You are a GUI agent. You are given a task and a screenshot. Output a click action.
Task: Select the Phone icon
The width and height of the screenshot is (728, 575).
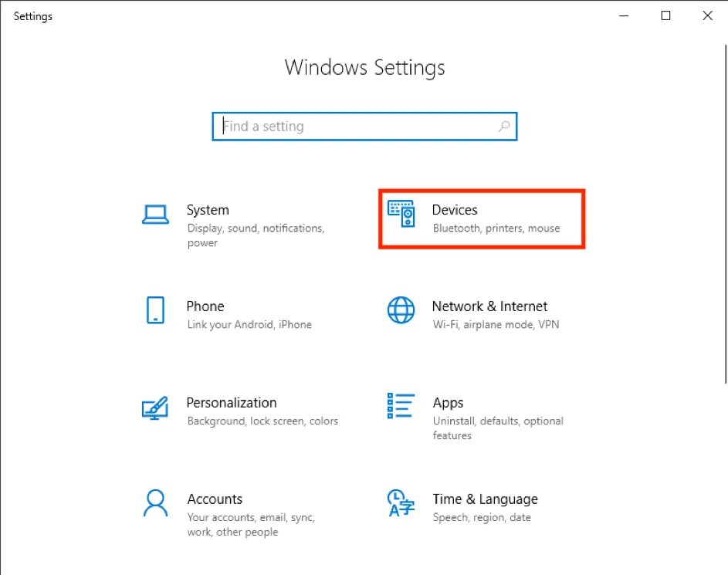click(x=155, y=310)
